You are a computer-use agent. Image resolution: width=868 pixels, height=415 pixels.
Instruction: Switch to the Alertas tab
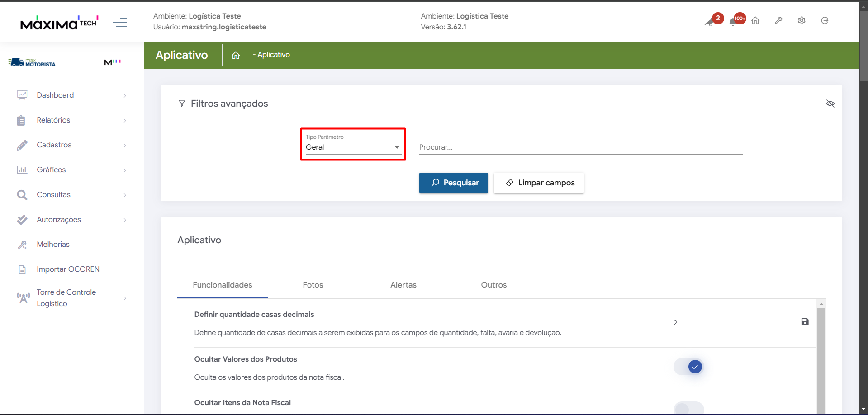point(403,285)
